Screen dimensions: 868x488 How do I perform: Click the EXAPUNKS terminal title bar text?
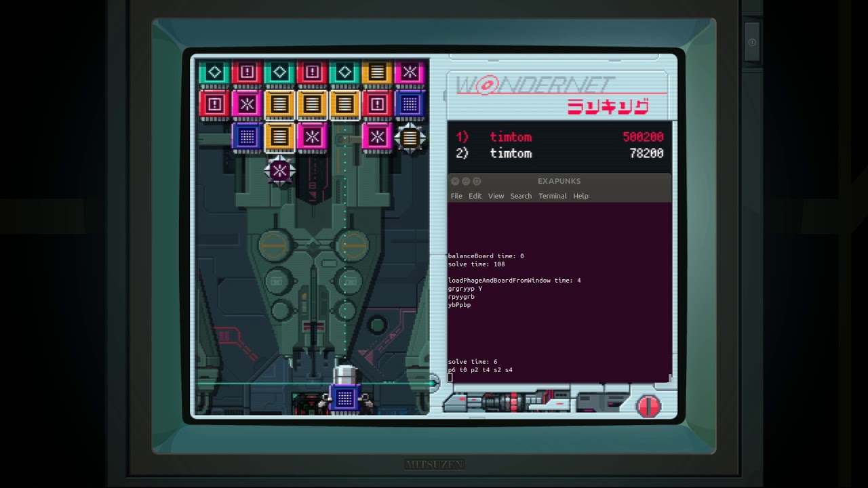(x=559, y=181)
